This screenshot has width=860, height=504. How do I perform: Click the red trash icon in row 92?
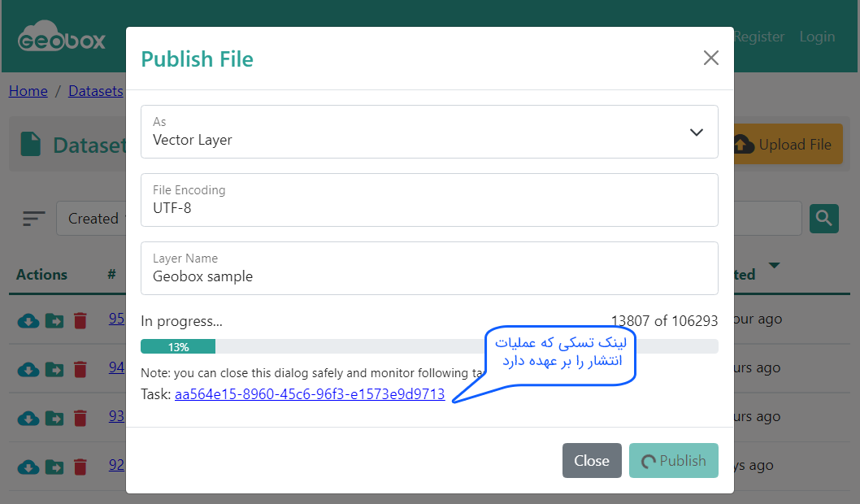coord(80,467)
